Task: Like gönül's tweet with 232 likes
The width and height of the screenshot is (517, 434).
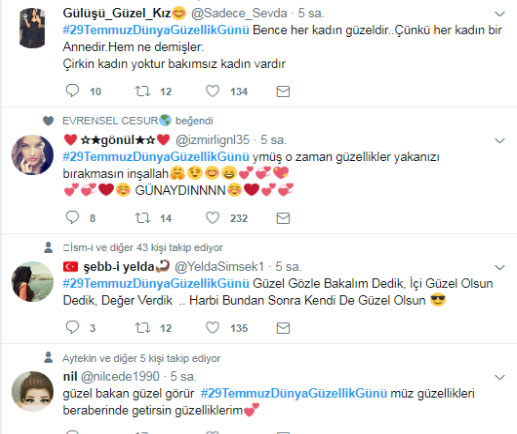Action: pos(212,218)
